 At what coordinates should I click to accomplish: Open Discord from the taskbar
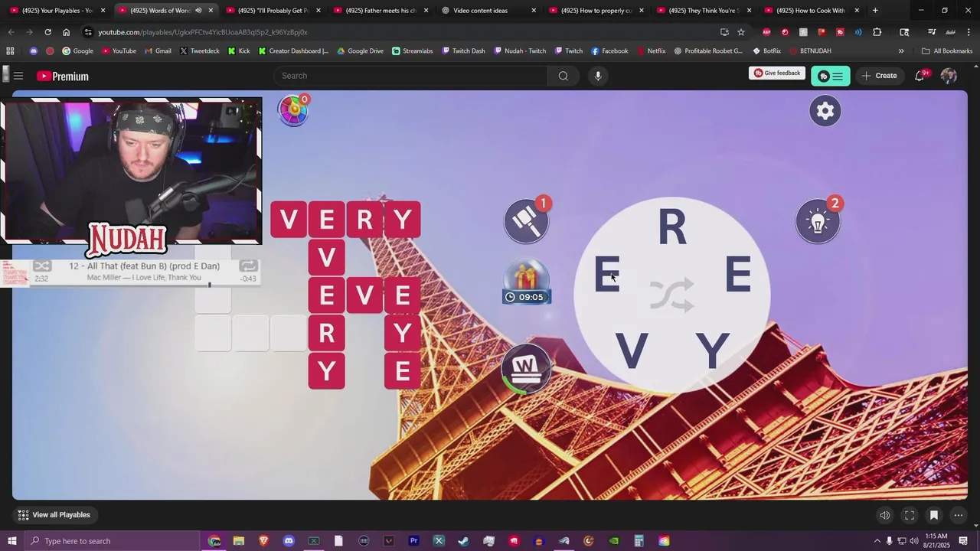[289, 541]
